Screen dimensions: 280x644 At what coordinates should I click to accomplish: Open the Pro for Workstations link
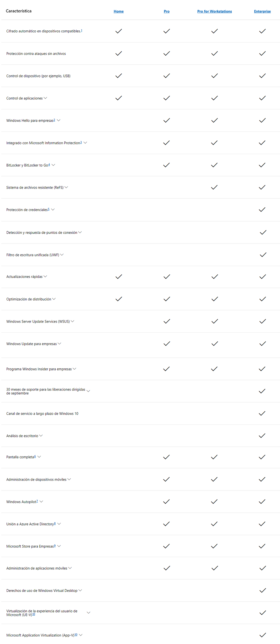pos(214,11)
